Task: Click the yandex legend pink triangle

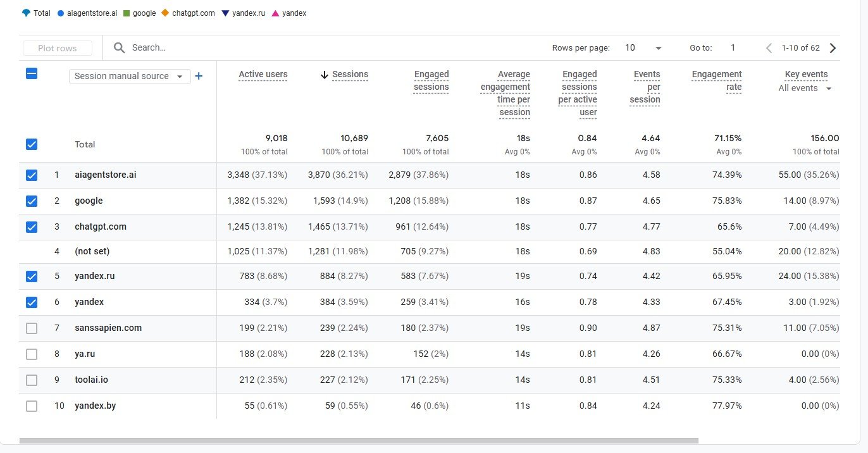Action: [275, 13]
